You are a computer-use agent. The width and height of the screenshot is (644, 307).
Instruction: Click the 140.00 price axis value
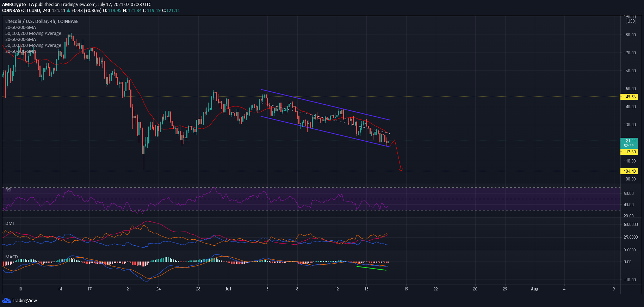coord(630,106)
